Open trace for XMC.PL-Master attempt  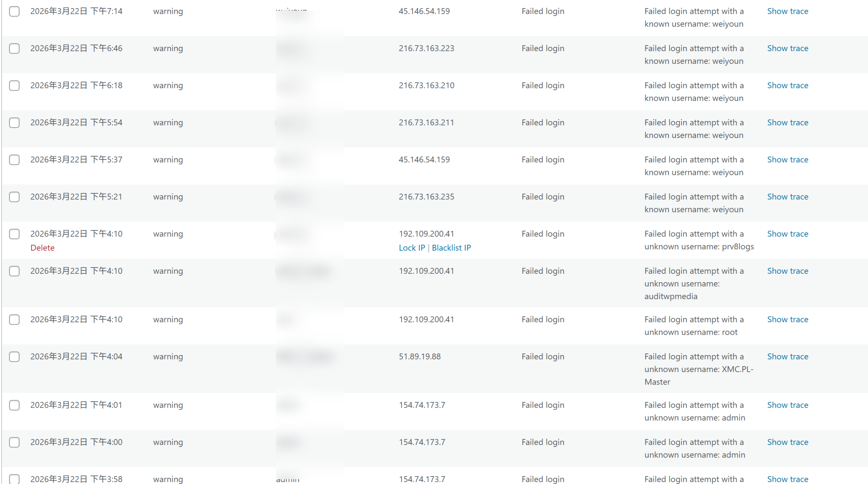788,357
